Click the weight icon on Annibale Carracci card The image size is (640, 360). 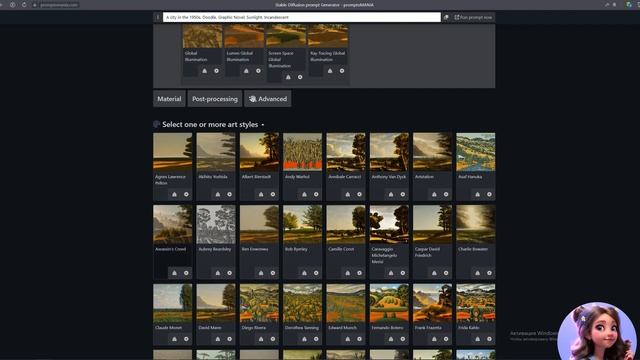[347, 194]
